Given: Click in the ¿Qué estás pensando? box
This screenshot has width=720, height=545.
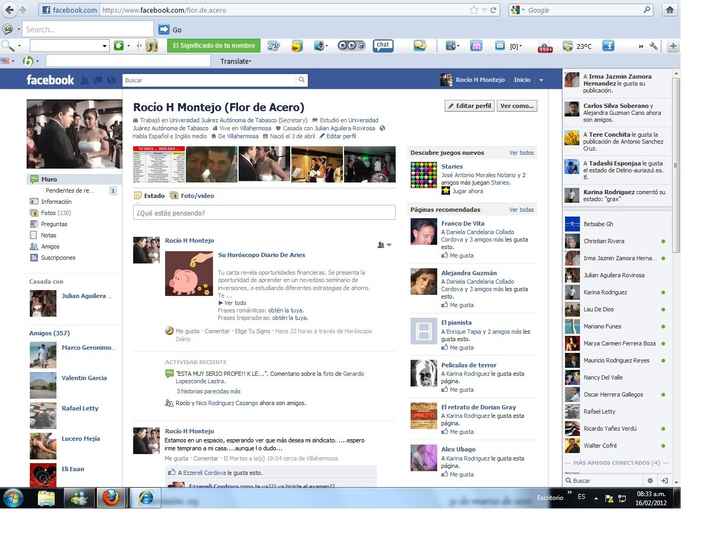Looking at the screenshot, I should pyautogui.click(x=264, y=213).
